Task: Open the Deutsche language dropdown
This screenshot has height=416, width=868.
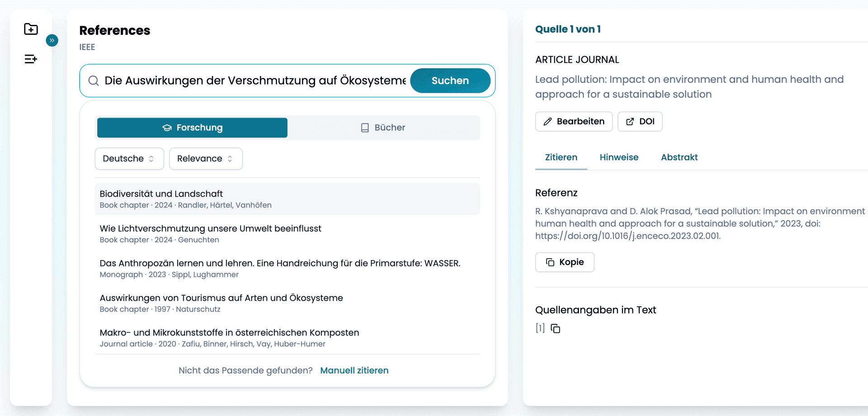Action: pos(129,159)
